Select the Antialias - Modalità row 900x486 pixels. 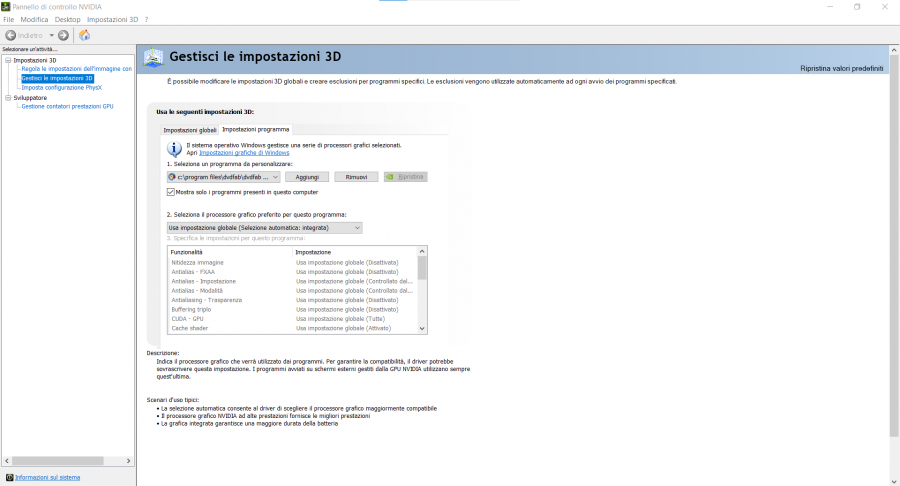tap(292, 291)
